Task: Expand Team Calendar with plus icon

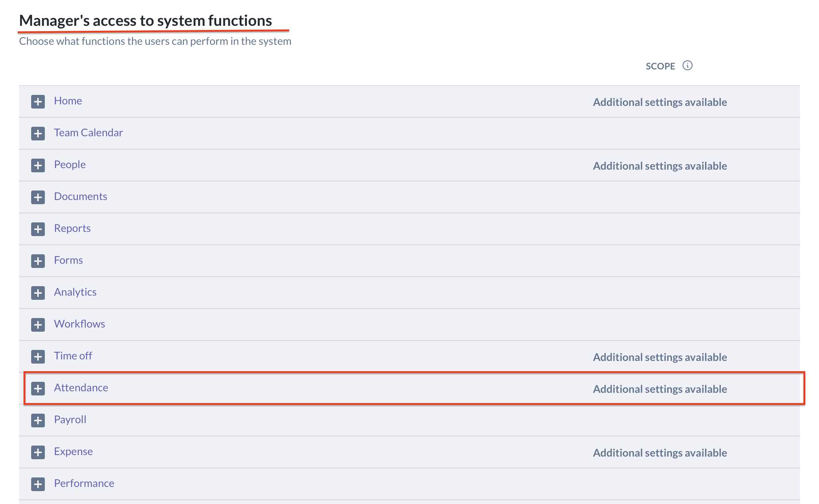Action: coord(38,134)
